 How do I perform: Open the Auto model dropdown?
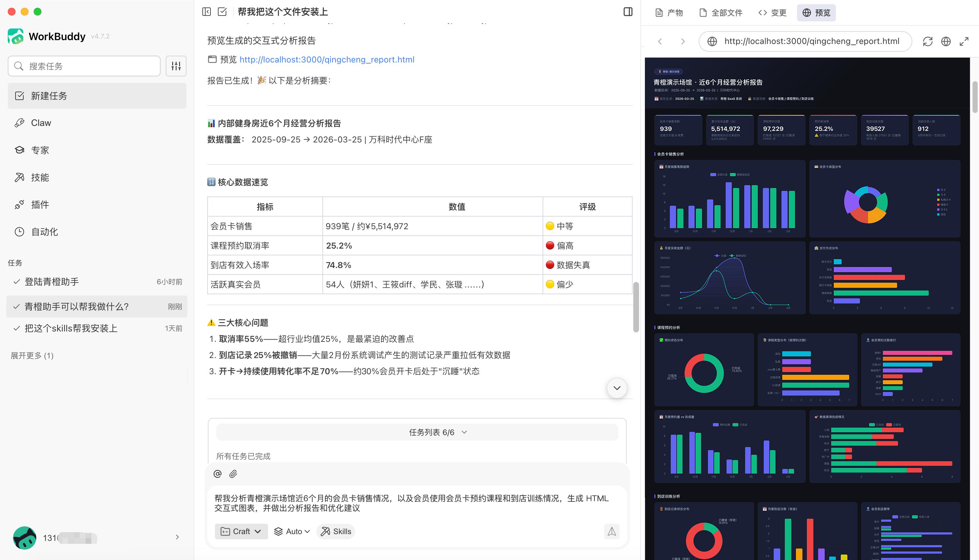292,531
